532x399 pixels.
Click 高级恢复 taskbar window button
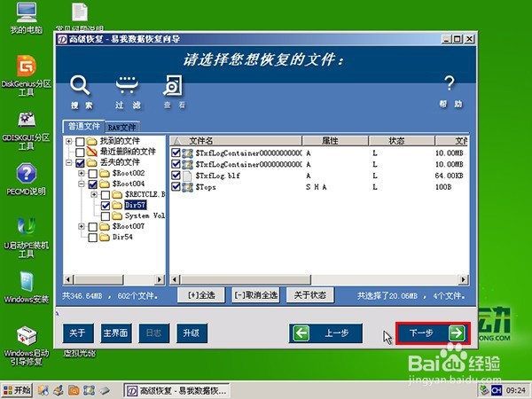[x=176, y=390]
